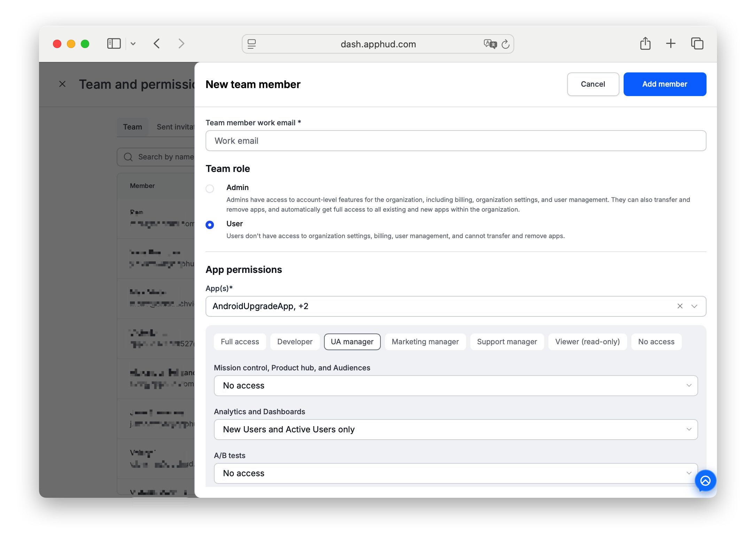Click the Member column header
Screen dimensions: 756x550
click(x=142, y=186)
